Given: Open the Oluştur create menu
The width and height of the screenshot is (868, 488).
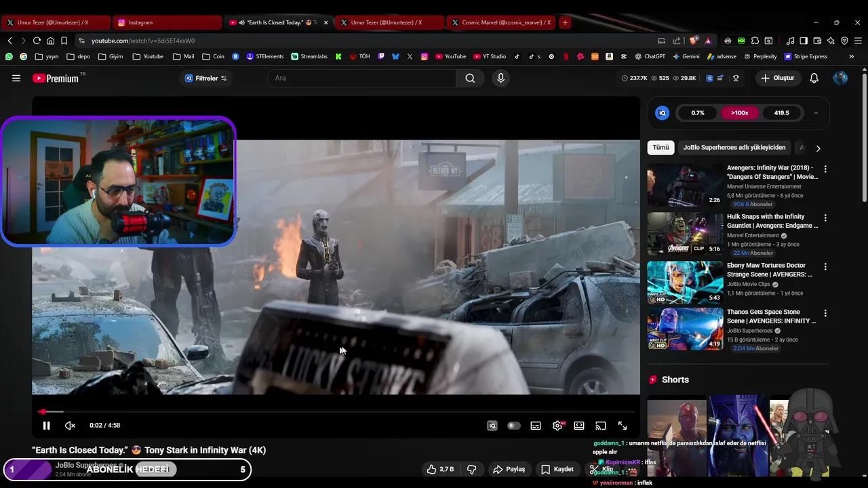Looking at the screenshot, I should [777, 78].
